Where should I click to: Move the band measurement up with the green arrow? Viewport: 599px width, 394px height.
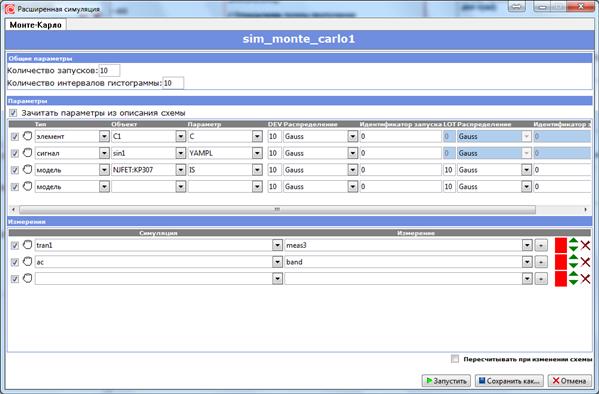573,258
